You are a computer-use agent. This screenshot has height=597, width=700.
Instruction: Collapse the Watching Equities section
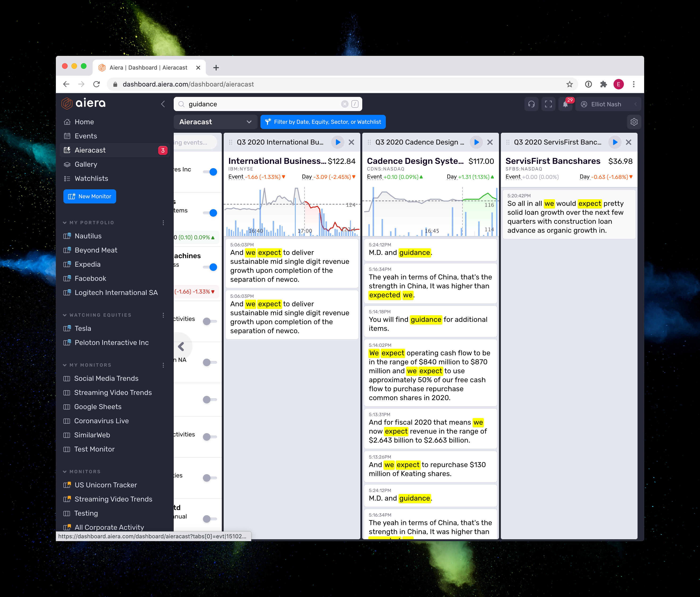pyautogui.click(x=65, y=315)
